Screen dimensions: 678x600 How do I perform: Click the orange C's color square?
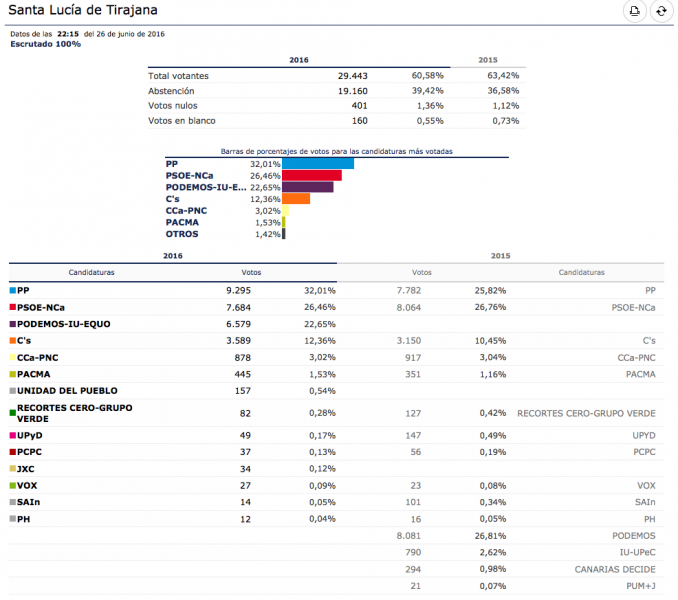[13, 341]
